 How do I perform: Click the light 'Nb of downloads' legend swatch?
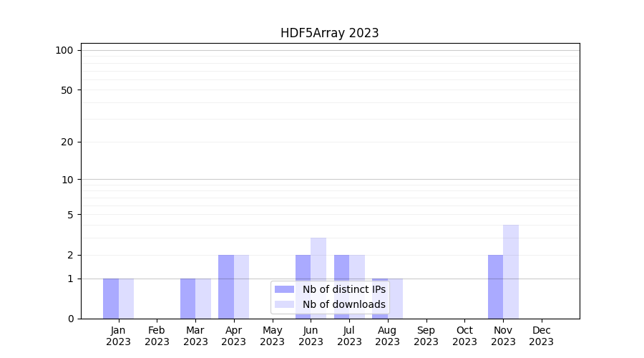[284, 304]
